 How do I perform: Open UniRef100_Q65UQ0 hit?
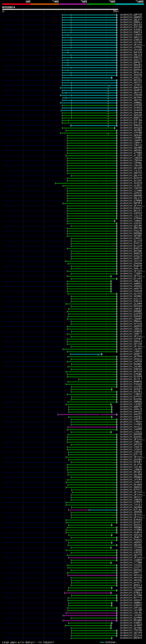[x=131, y=135]
